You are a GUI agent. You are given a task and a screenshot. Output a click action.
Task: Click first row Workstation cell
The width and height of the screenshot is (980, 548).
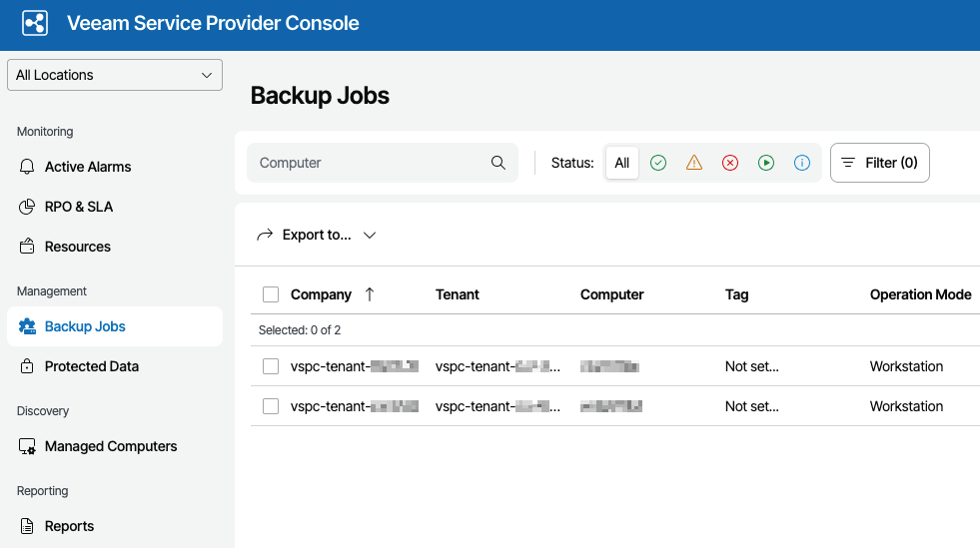click(906, 366)
